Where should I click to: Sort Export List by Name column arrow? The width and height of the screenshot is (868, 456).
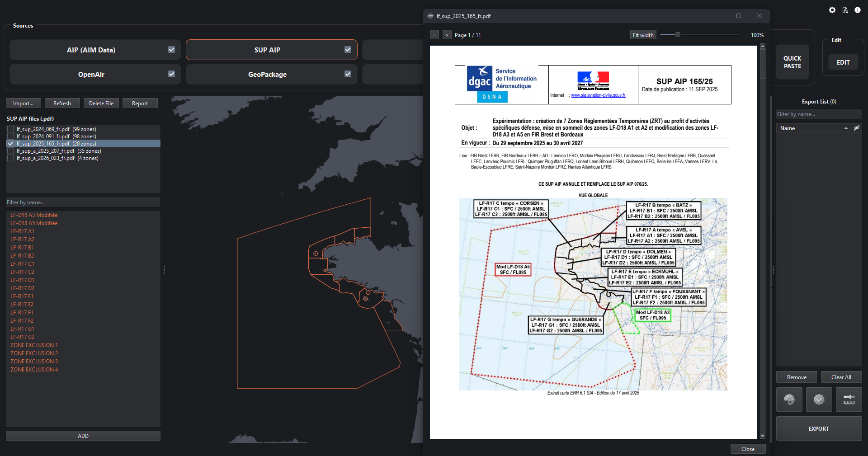846,128
